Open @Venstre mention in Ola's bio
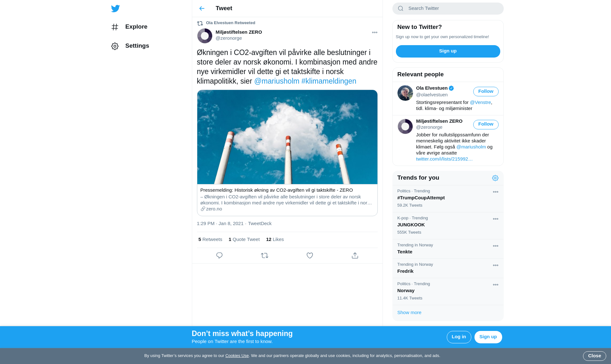 480,102
